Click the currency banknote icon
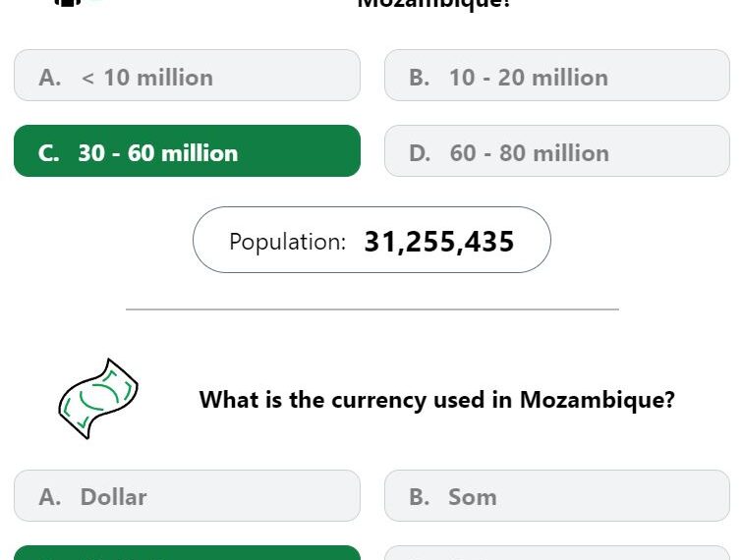Screen dimensions: 742x560 (x=97, y=398)
